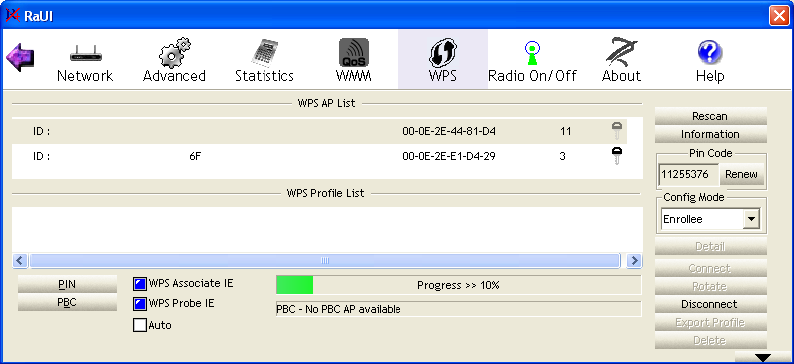794x364 pixels.
Task: Open the Network router icon
Action: tap(85, 54)
